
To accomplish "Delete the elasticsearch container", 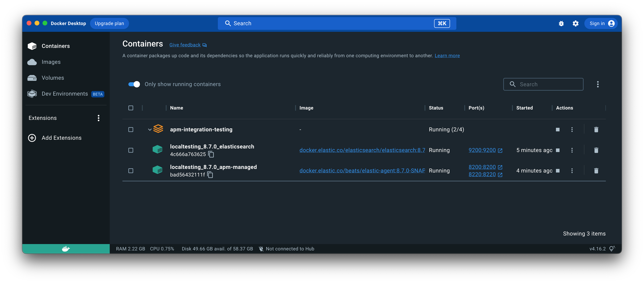I will [x=596, y=150].
